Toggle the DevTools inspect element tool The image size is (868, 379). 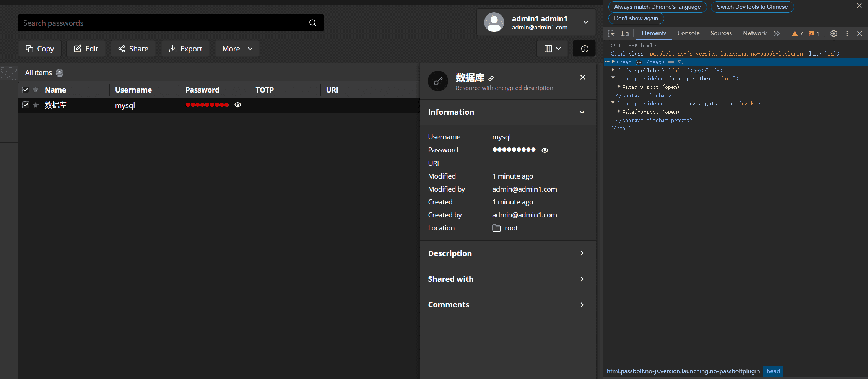[611, 34]
